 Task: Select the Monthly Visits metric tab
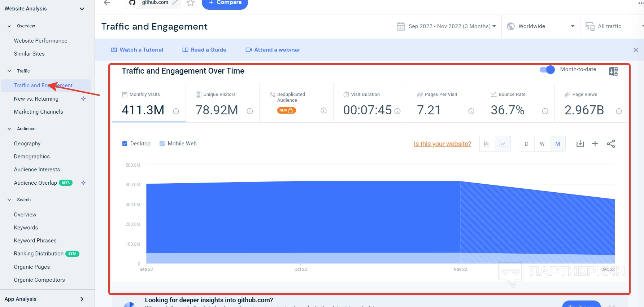[149, 103]
